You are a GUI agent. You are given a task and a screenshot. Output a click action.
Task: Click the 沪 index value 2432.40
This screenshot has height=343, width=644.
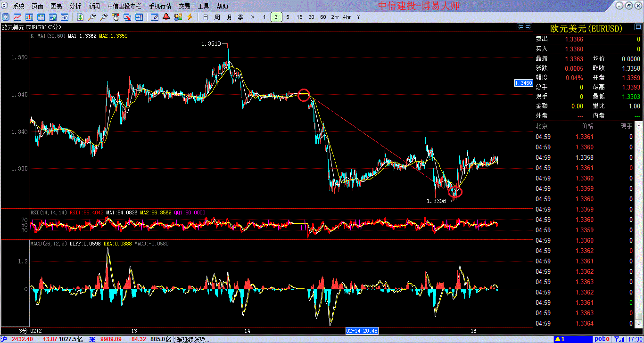click(x=22, y=339)
